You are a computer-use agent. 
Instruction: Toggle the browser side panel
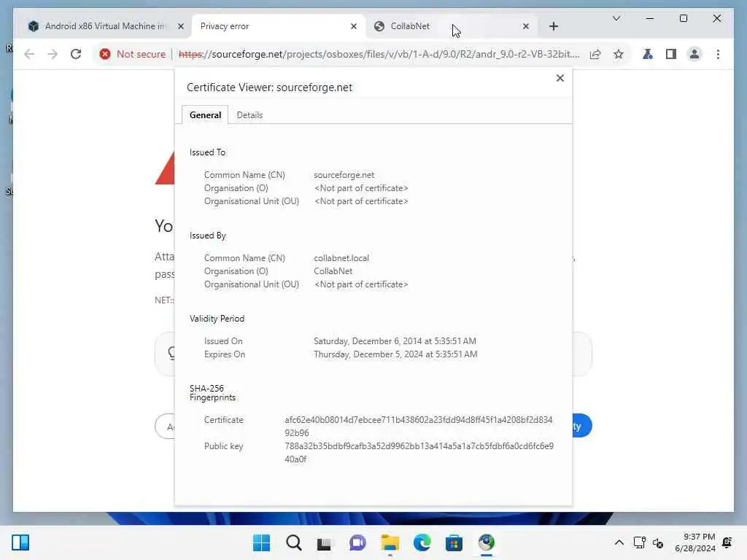[671, 54]
